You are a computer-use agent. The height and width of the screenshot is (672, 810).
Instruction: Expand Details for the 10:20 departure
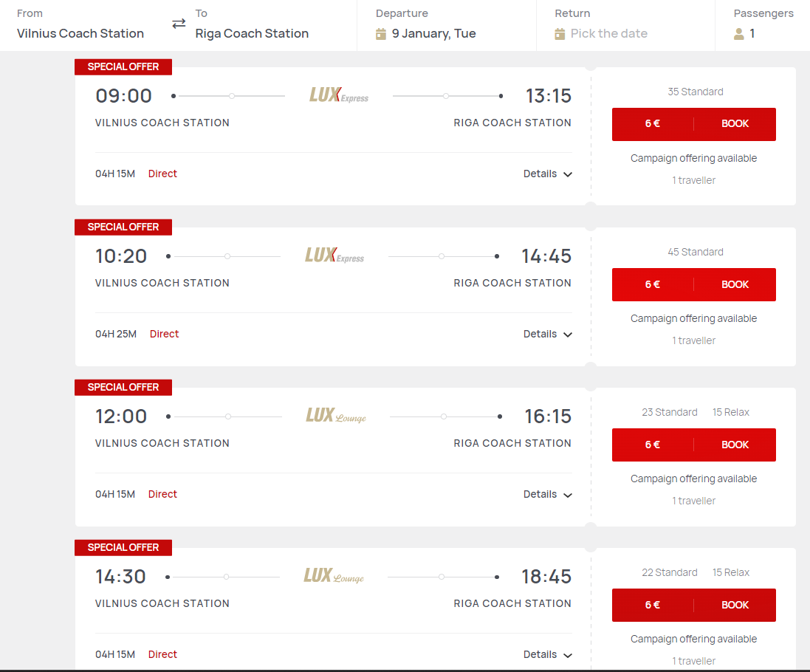[x=548, y=335]
